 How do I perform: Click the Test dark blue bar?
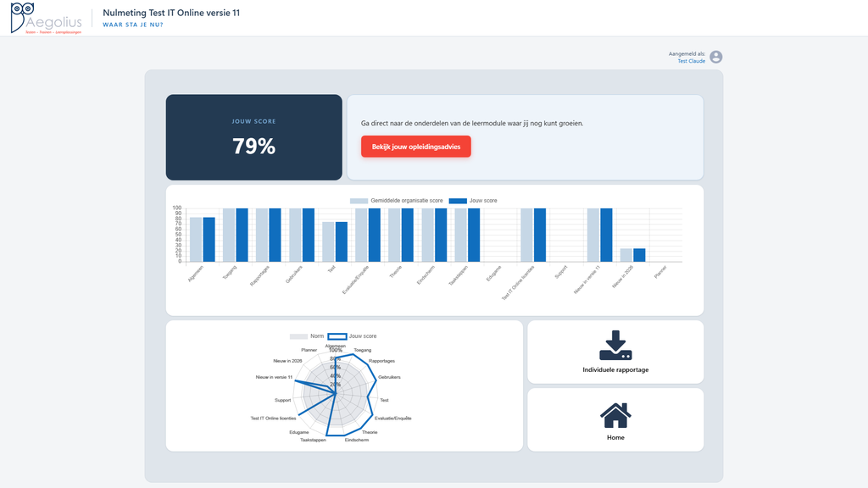342,241
